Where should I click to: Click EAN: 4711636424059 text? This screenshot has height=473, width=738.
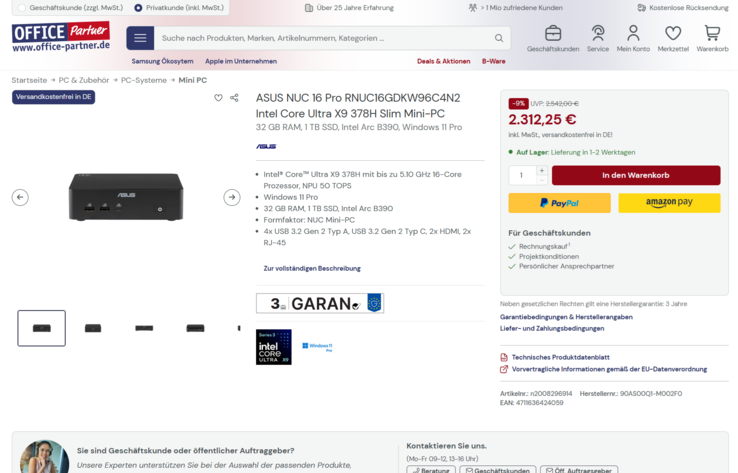click(531, 403)
